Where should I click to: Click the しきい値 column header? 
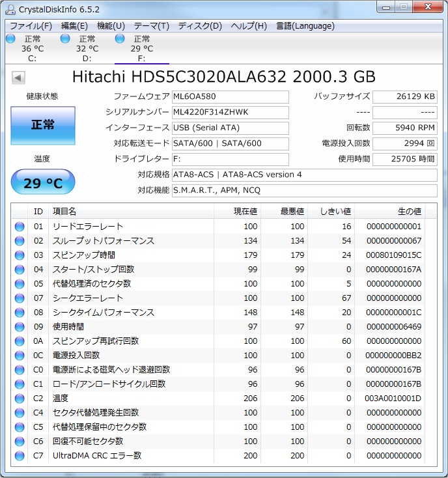tap(331, 211)
